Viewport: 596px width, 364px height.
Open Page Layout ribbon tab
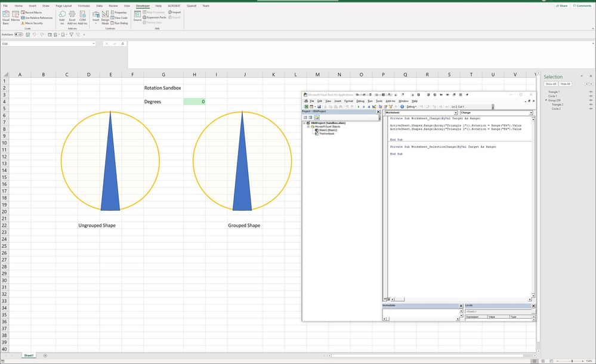[63, 6]
